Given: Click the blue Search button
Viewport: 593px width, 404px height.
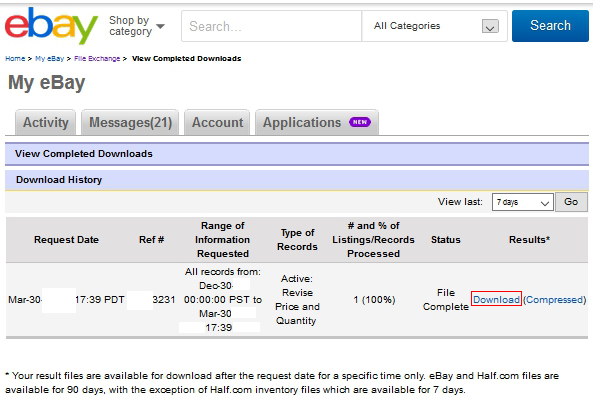Looking at the screenshot, I should [550, 26].
